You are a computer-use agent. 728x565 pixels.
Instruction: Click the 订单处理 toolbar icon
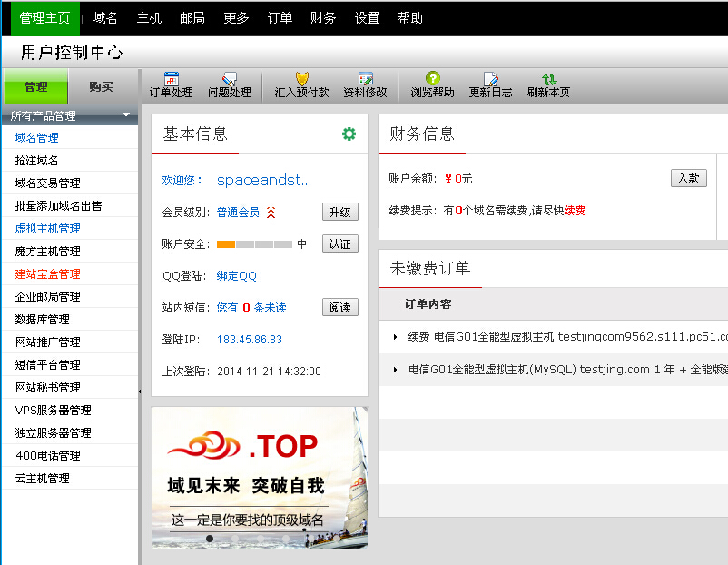172,80
